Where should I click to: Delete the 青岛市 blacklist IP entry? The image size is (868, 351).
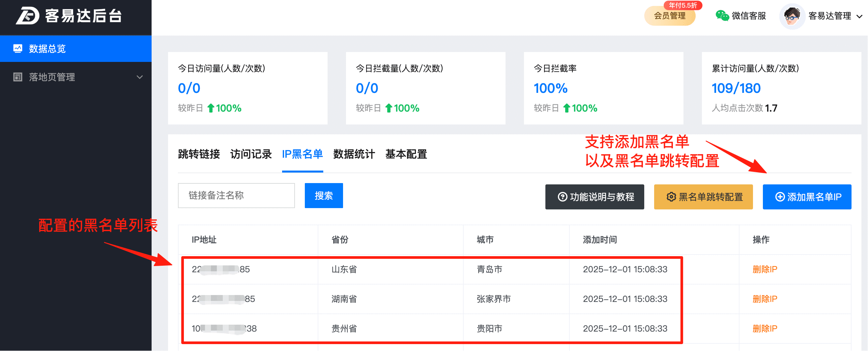(x=765, y=269)
